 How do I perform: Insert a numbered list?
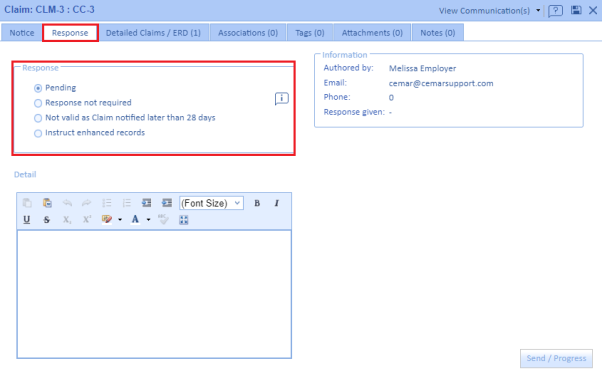pyautogui.click(x=127, y=203)
